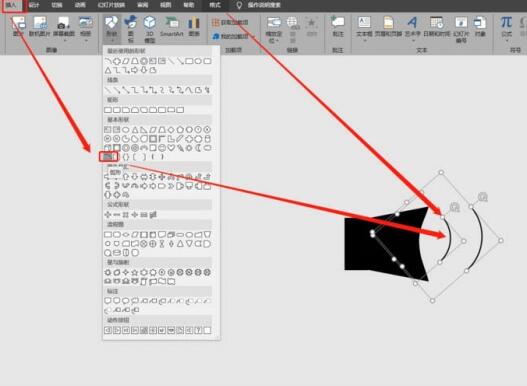Click Get Add-ins button
The width and height of the screenshot is (527, 386).
(x=230, y=23)
